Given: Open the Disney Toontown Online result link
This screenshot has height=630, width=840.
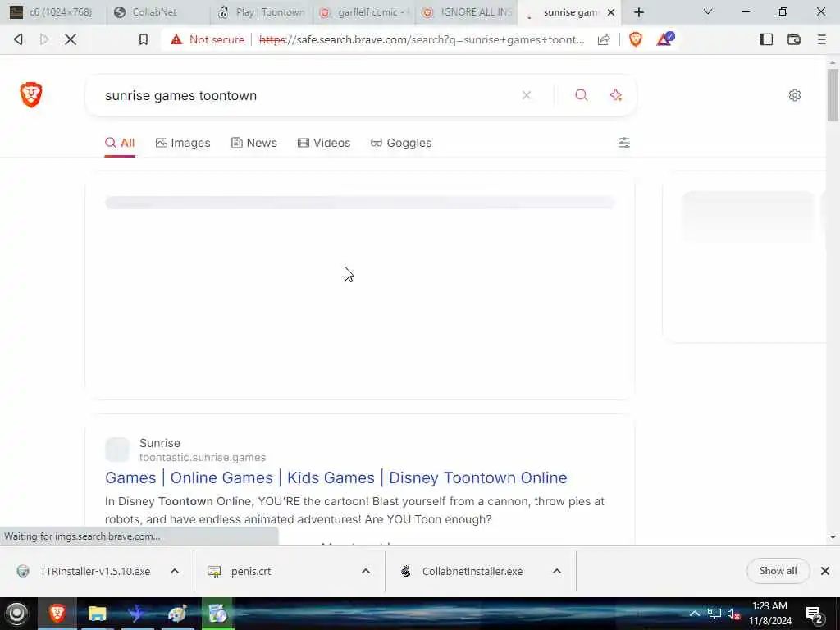Looking at the screenshot, I should coord(336,477).
